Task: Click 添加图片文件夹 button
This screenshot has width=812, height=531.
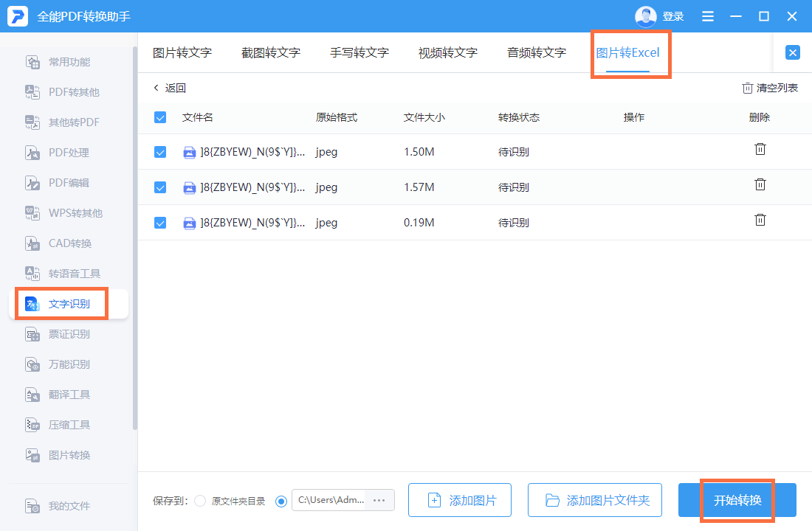Action: (x=595, y=500)
